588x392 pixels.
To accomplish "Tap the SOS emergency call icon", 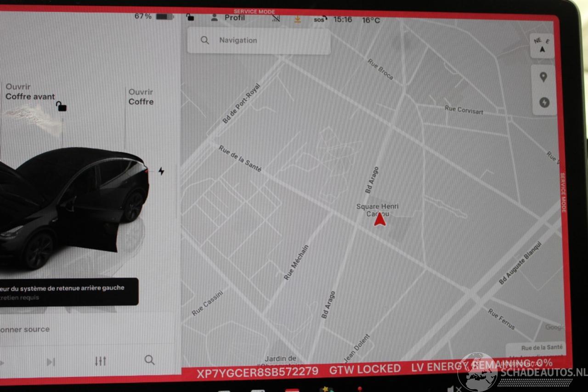I will (320, 19).
